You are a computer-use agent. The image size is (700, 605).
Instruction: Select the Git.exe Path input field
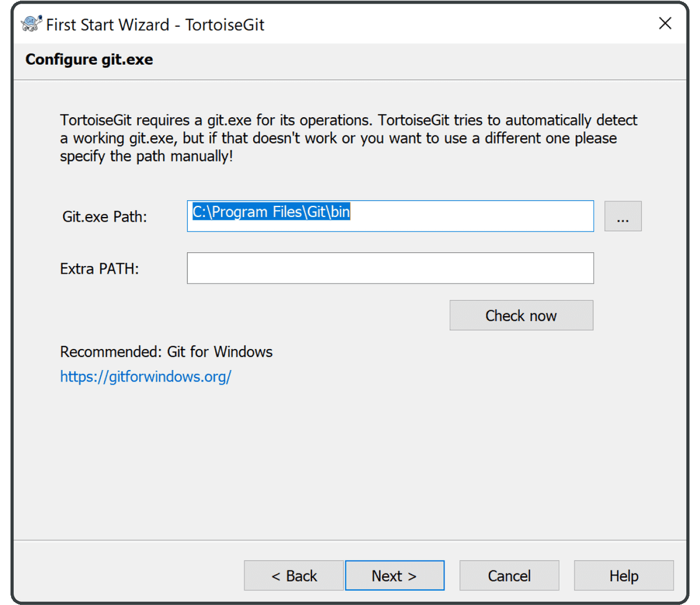click(390, 216)
